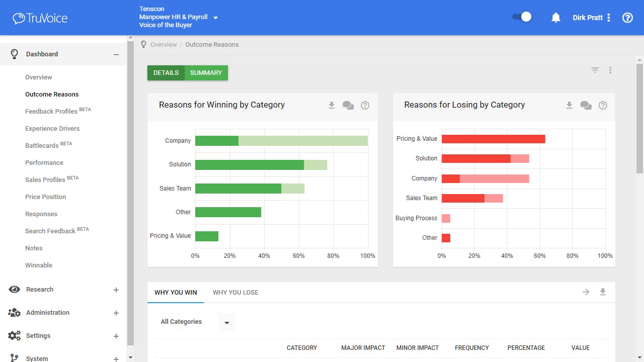644x362 pixels.
Task: Click the arrow icon beside table download
Action: [x=586, y=292]
